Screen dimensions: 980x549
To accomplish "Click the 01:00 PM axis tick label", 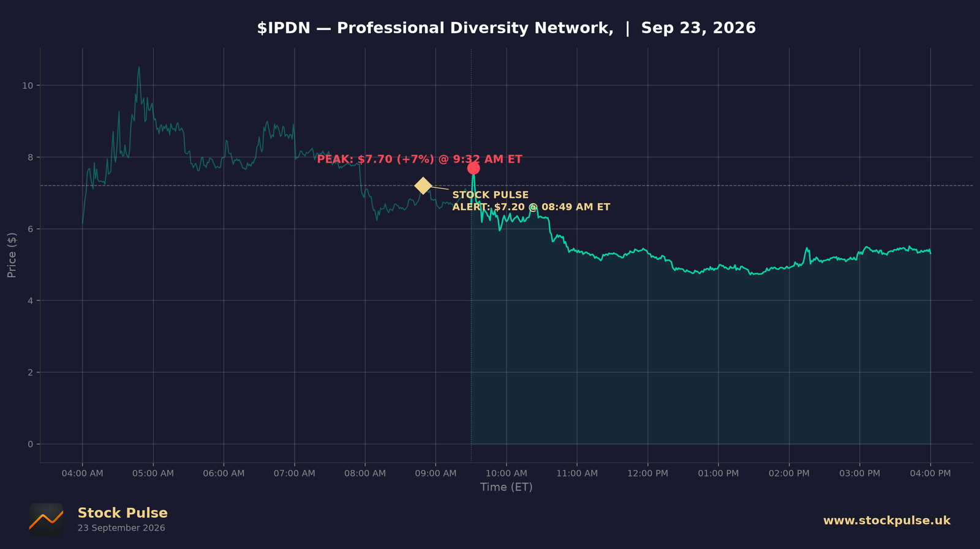I will pyautogui.click(x=718, y=473).
